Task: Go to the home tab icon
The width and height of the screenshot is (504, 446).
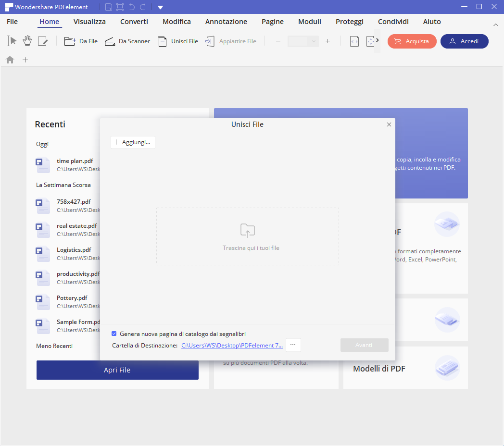Action: [x=10, y=60]
